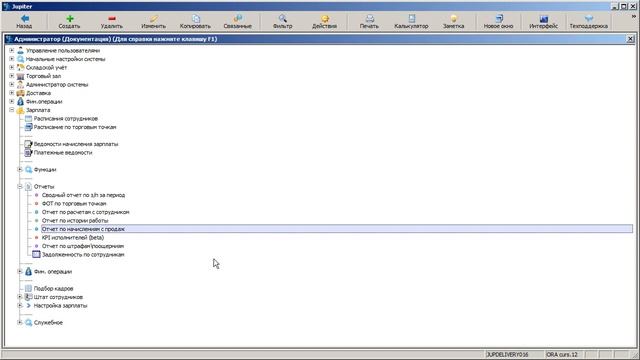The width and height of the screenshot is (640, 360).
Task: Click JUPDELIVERY016 in status bar
Action: point(507,355)
